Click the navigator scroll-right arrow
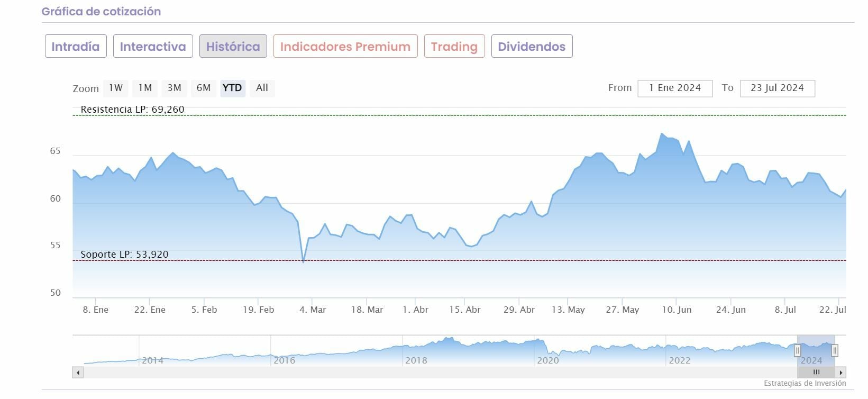 pos(841,373)
